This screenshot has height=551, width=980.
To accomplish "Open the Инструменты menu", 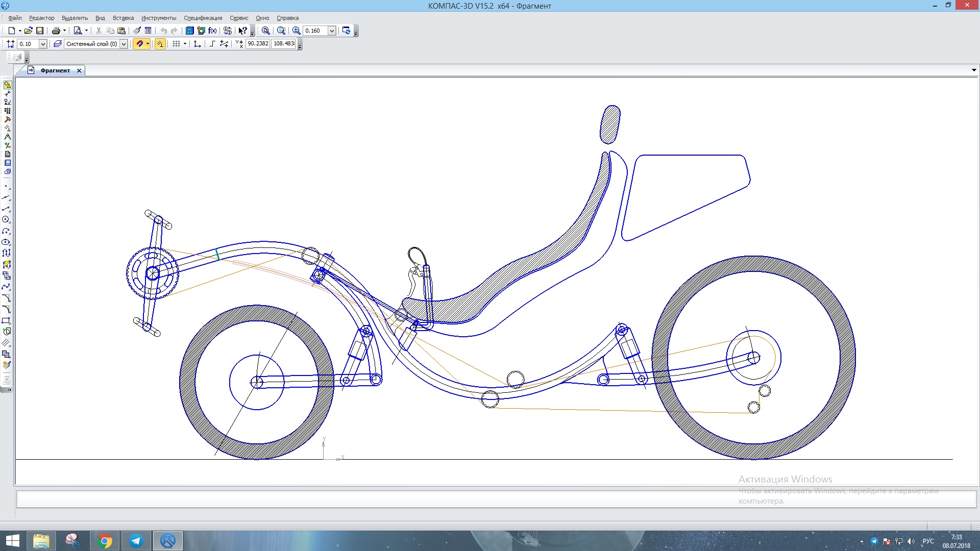I will pyautogui.click(x=159, y=18).
